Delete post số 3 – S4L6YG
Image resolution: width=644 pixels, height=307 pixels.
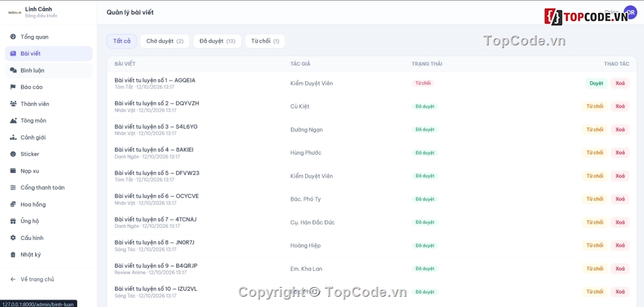click(x=620, y=129)
